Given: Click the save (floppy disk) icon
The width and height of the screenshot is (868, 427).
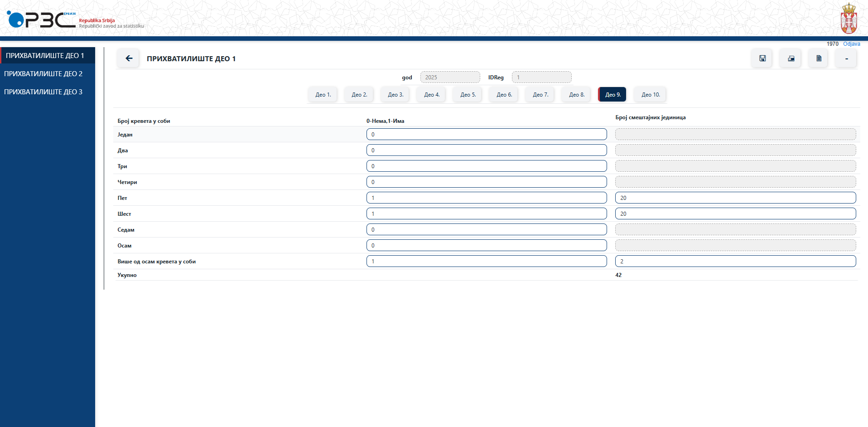Looking at the screenshot, I should coord(762,58).
